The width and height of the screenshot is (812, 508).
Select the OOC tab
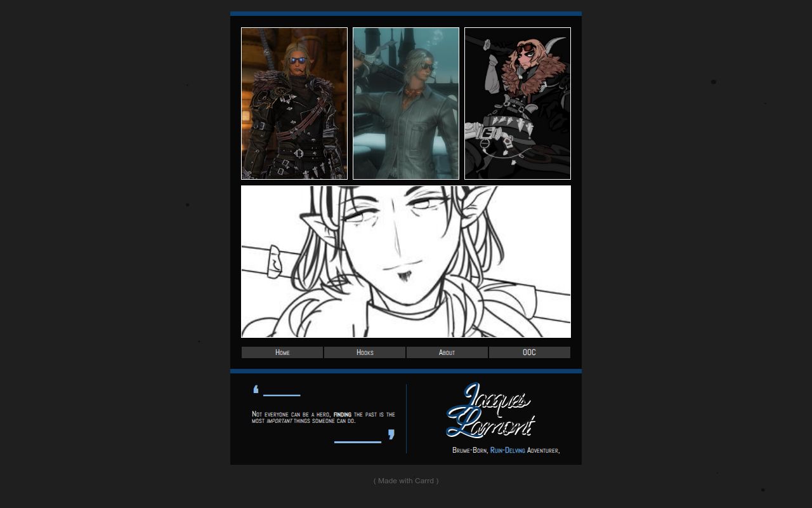tap(530, 352)
